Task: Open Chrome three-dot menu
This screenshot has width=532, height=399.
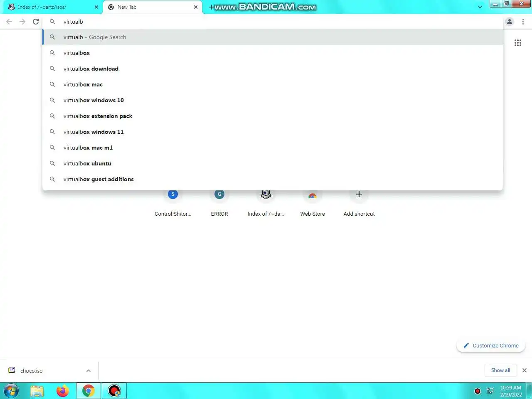Action: tap(523, 22)
